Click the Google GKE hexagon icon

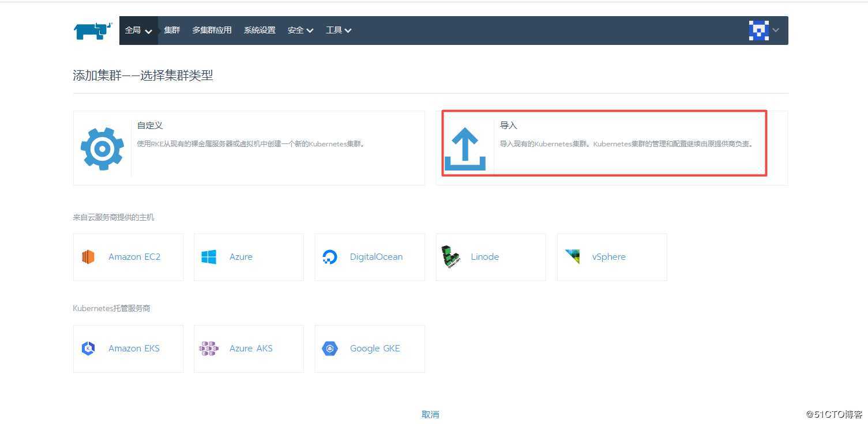[x=329, y=349]
